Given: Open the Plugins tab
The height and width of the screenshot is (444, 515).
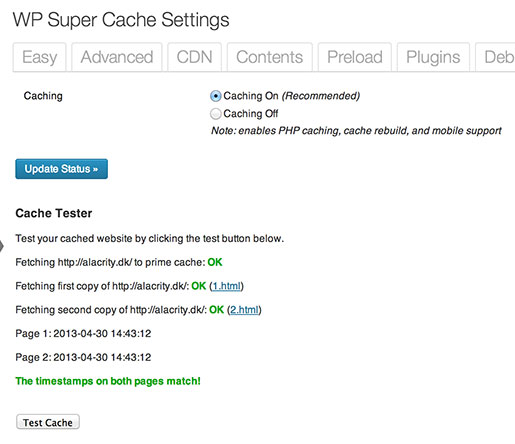Looking at the screenshot, I should point(433,57).
